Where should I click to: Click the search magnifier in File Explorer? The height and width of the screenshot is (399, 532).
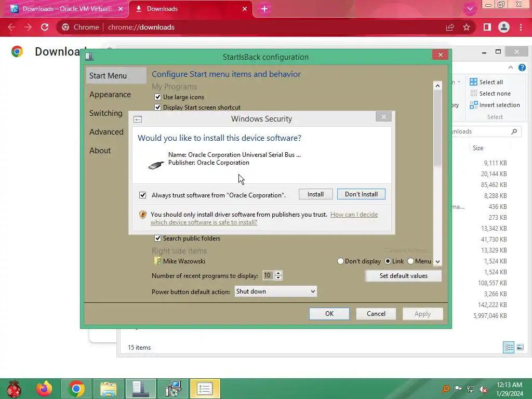click(x=514, y=131)
